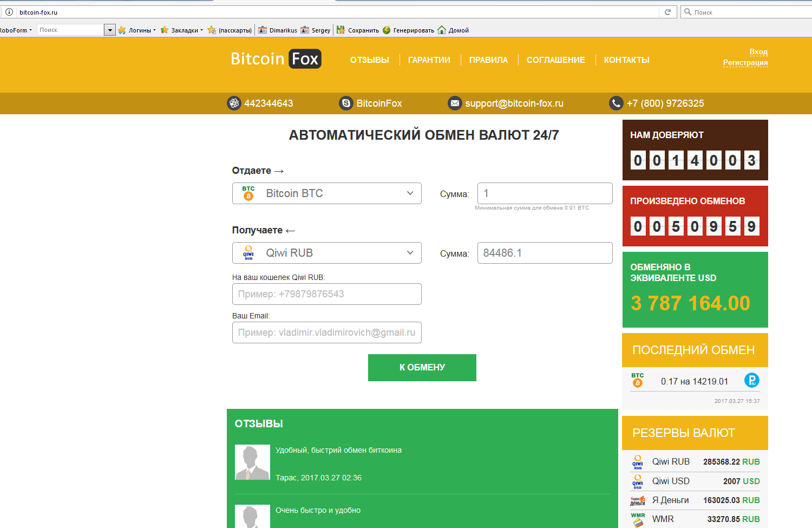Image resolution: width=812 pixels, height=528 pixels.
Task: Expand the RoboForm search dropdown arrow
Action: tap(110, 30)
